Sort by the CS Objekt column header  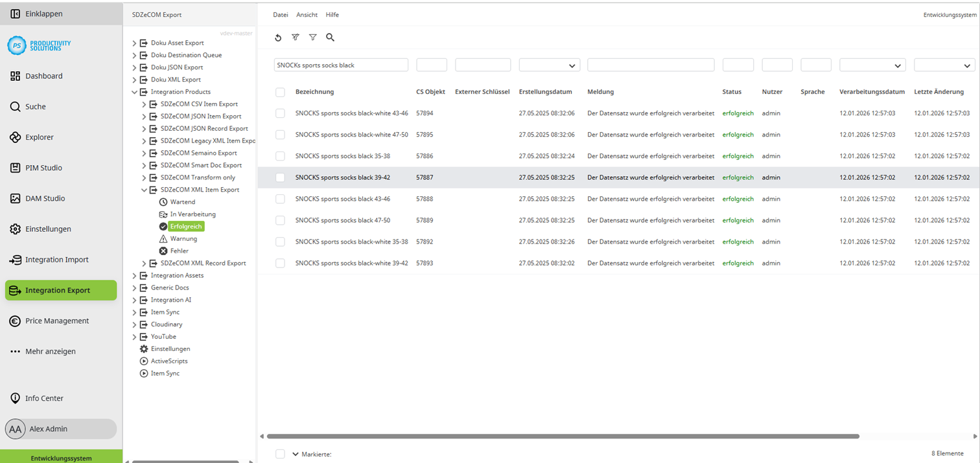click(x=431, y=92)
